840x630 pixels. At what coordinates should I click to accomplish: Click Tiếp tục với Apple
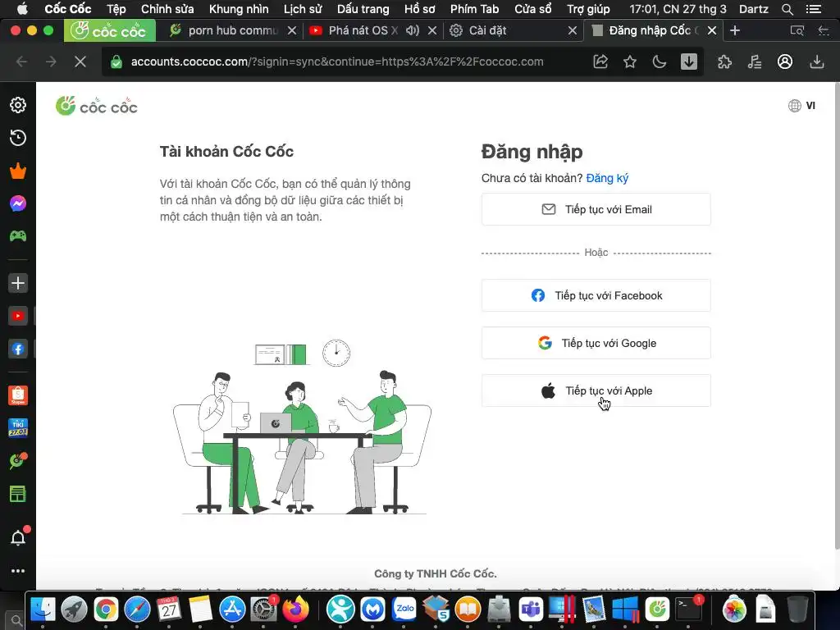(596, 390)
